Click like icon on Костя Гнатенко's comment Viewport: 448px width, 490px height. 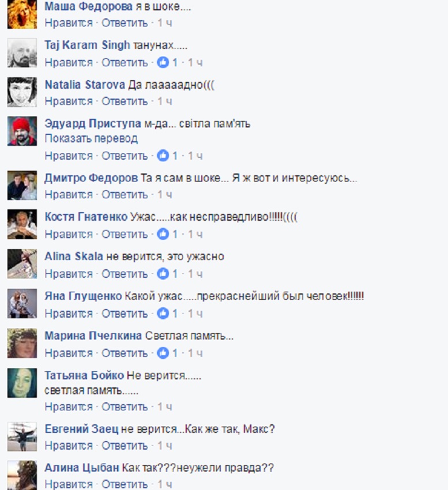(163, 233)
